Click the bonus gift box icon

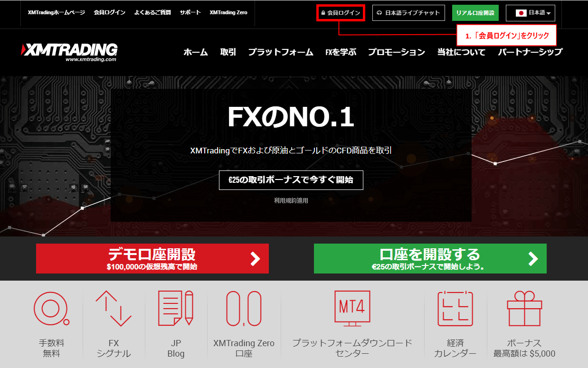524,309
